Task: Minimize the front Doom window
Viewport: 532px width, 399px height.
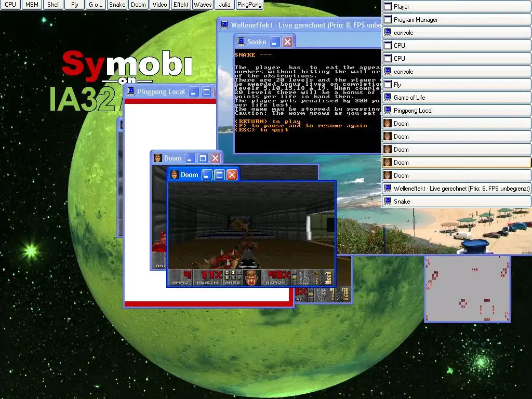Action: 207,175
